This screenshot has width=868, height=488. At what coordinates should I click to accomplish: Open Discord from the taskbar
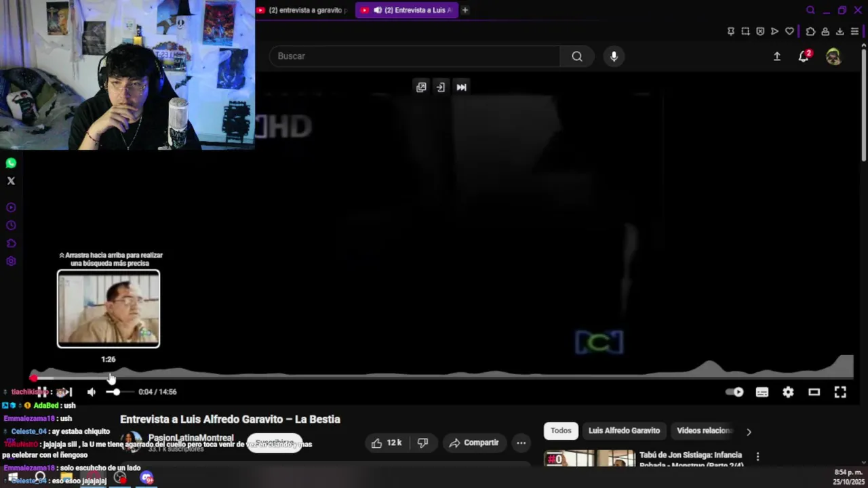click(x=146, y=478)
